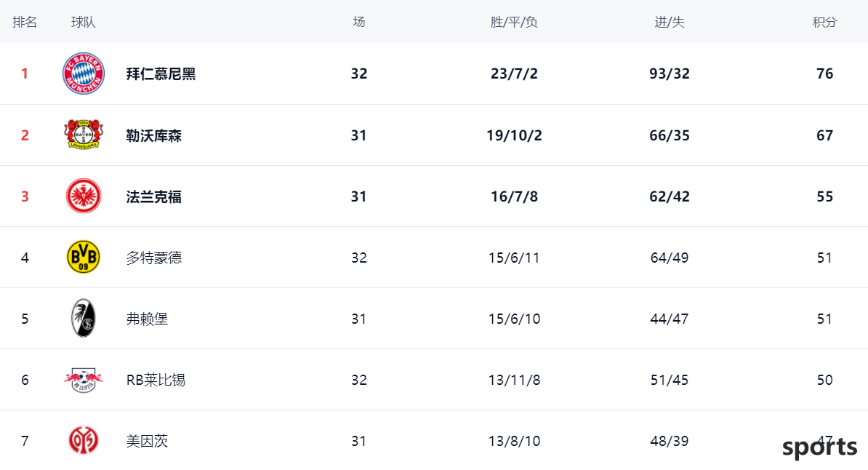Image resolution: width=868 pixels, height=470 pixels.
Task: Click the 进/失 column header
Action: (670, 22)
